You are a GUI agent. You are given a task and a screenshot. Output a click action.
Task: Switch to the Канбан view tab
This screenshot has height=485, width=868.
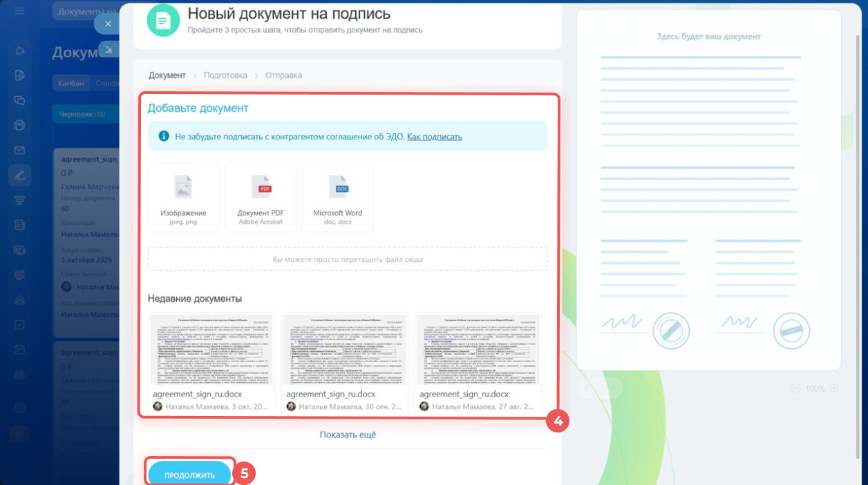point(71,83)
